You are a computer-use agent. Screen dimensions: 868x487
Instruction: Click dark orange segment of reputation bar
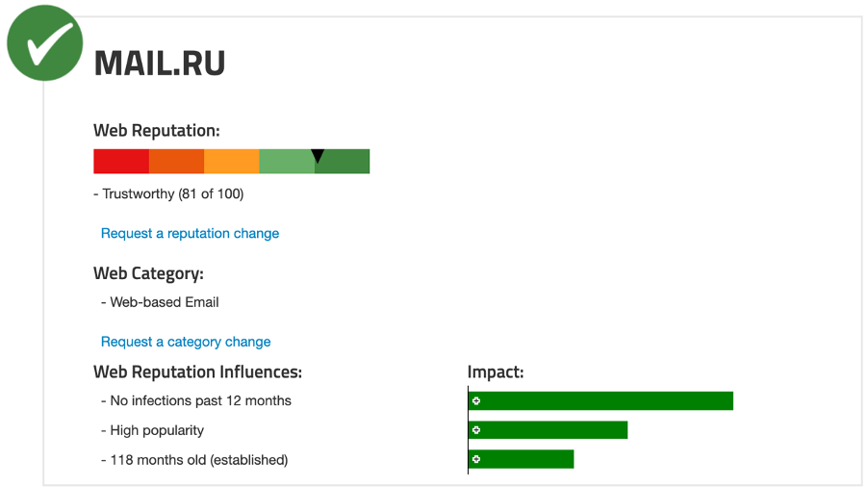(176, 162)
